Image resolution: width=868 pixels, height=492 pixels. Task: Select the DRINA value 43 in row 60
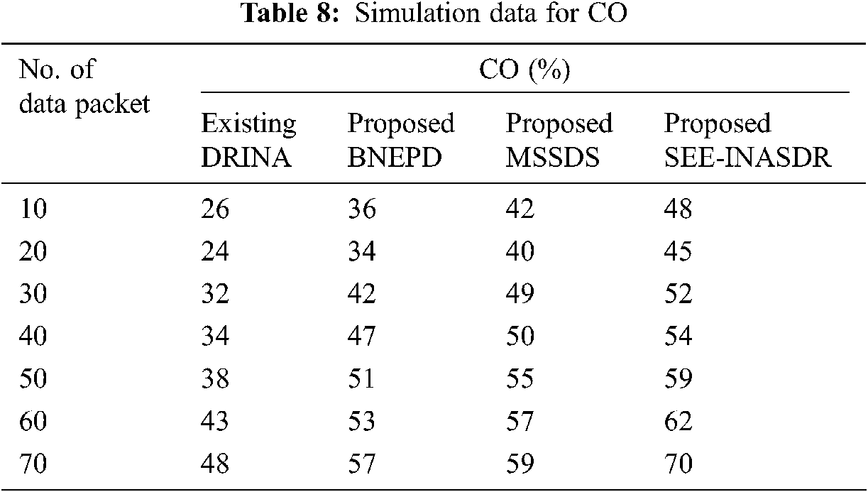click(x=216, y=422)
